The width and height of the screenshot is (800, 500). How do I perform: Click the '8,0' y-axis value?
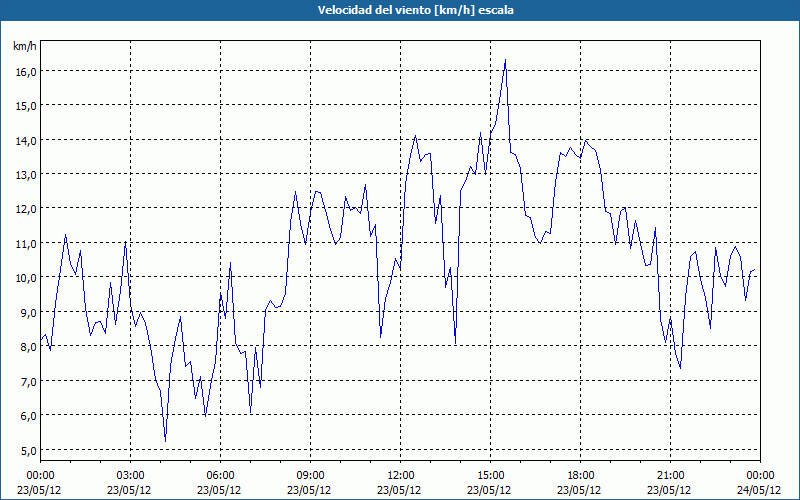tap(28, 346)
